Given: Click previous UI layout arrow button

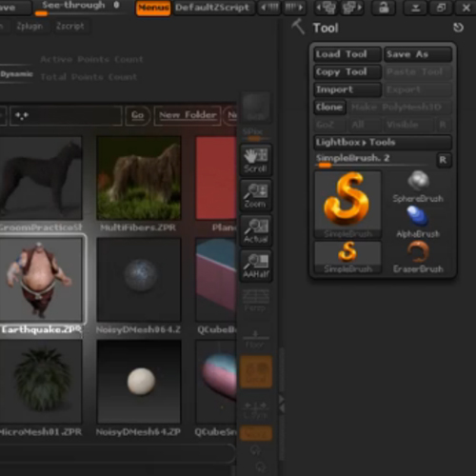Looking at the screenshot, I should click(269, 8).
